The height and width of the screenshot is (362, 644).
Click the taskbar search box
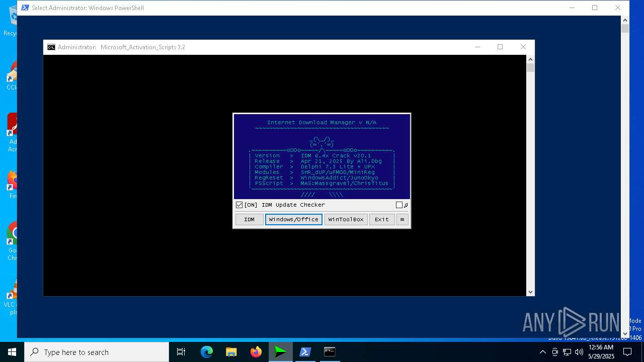[97, 352]
